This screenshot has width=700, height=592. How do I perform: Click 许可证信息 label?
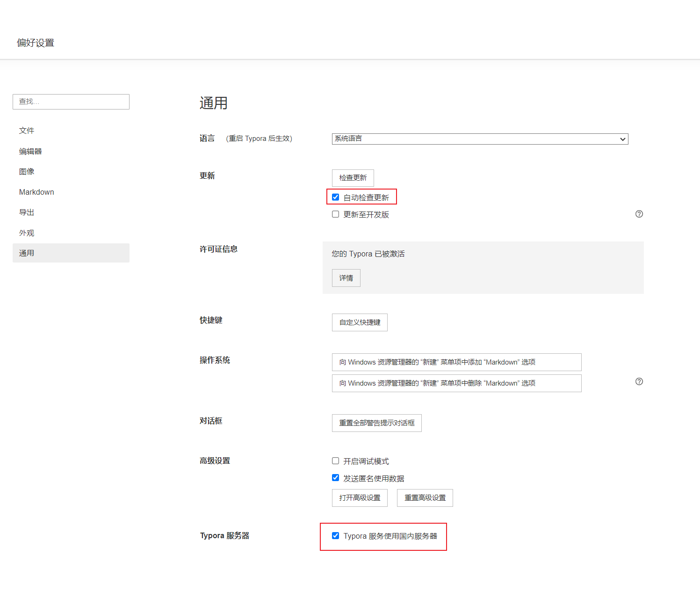218,249
